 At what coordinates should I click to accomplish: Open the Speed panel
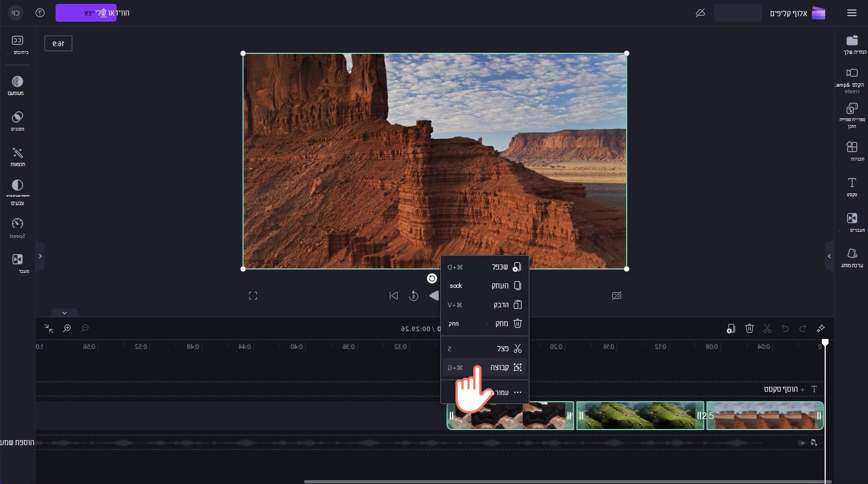(18, 228)
